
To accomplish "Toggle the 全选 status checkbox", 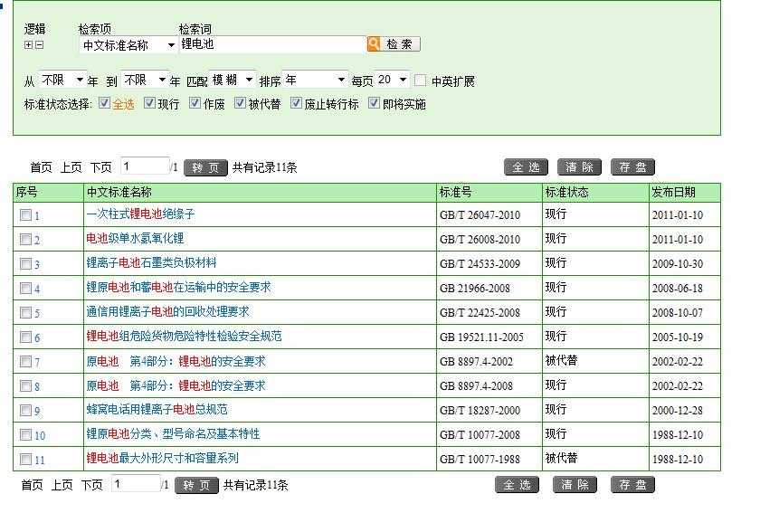I will (104, 103).
